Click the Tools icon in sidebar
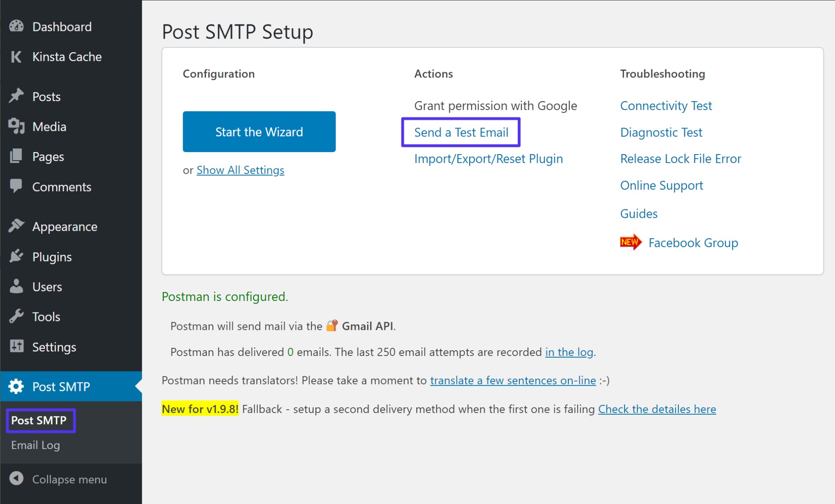Viewport: 835px width, 504px height. coord(17,316)
